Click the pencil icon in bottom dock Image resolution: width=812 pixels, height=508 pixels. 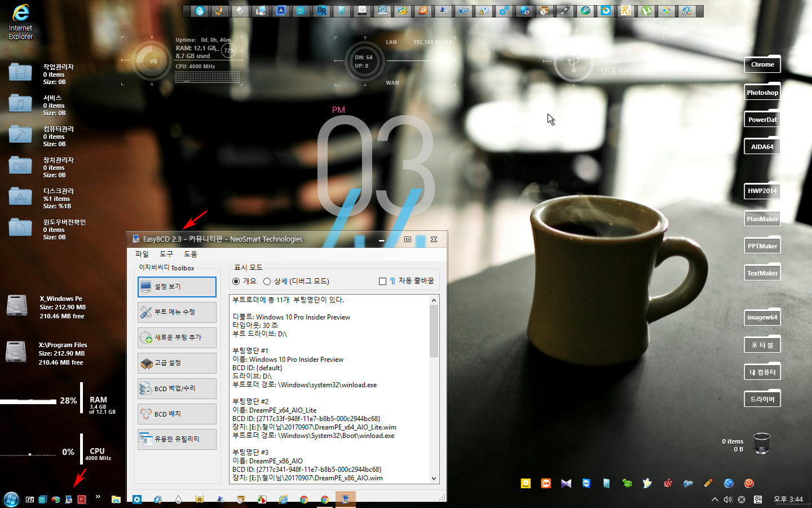(708, 483)
